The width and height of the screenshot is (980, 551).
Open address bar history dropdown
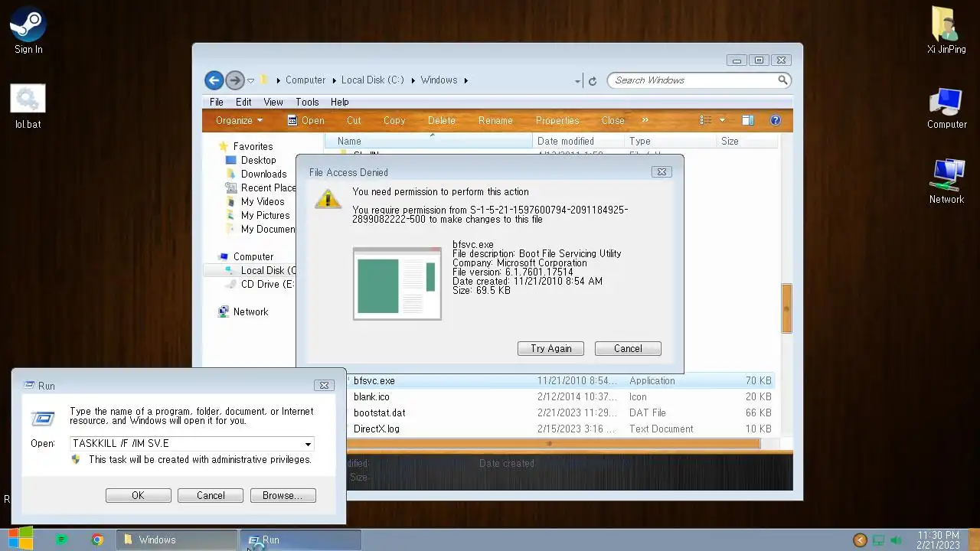tap(577, 80)
